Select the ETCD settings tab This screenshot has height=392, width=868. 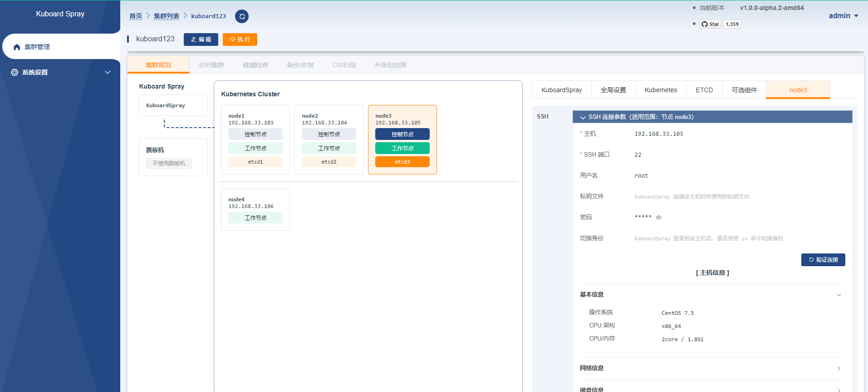[704, 90]
